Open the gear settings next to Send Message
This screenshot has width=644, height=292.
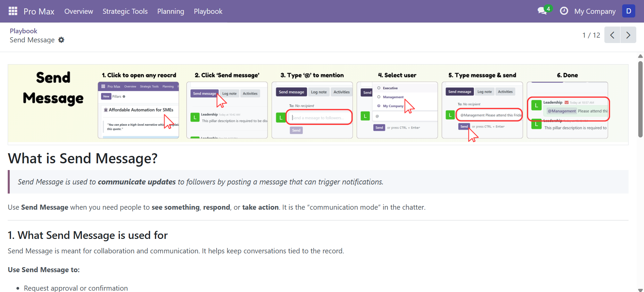(x=61, y=40)
